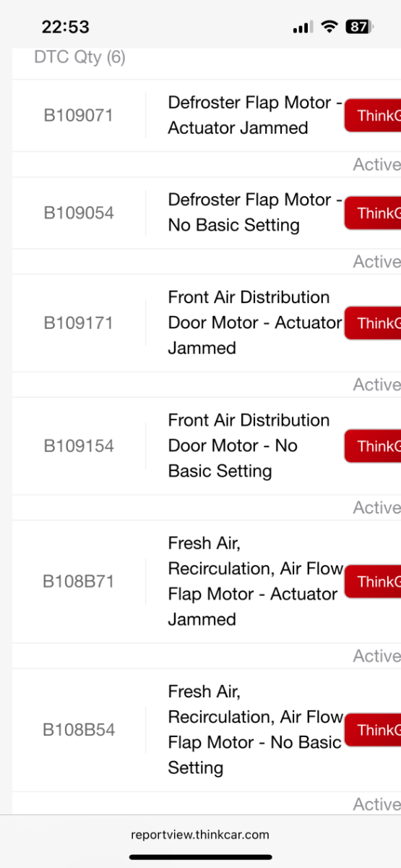Select the B109071 fault code

[78, 116]
